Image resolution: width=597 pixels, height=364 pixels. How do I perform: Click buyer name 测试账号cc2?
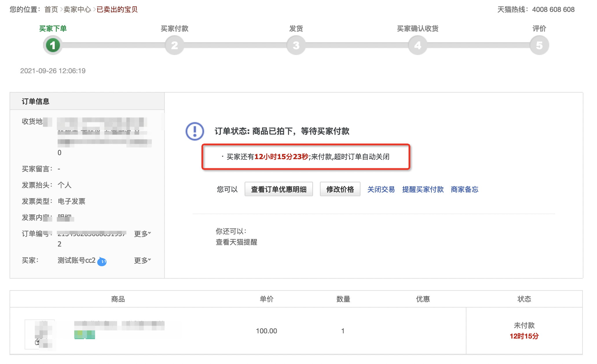pyautogui.click(x=76, y=260)
